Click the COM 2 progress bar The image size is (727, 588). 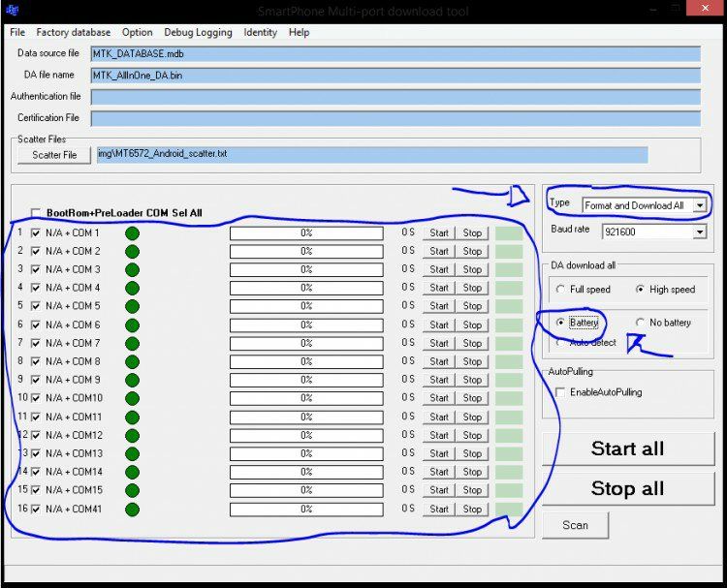point(306,252)
